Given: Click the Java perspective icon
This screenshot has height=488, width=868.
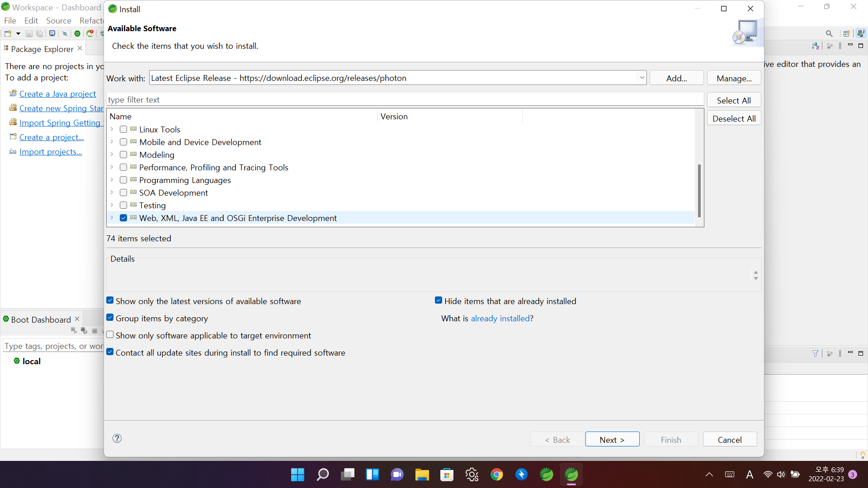Looking at the screenshot, I should click(x=861, y=33).
